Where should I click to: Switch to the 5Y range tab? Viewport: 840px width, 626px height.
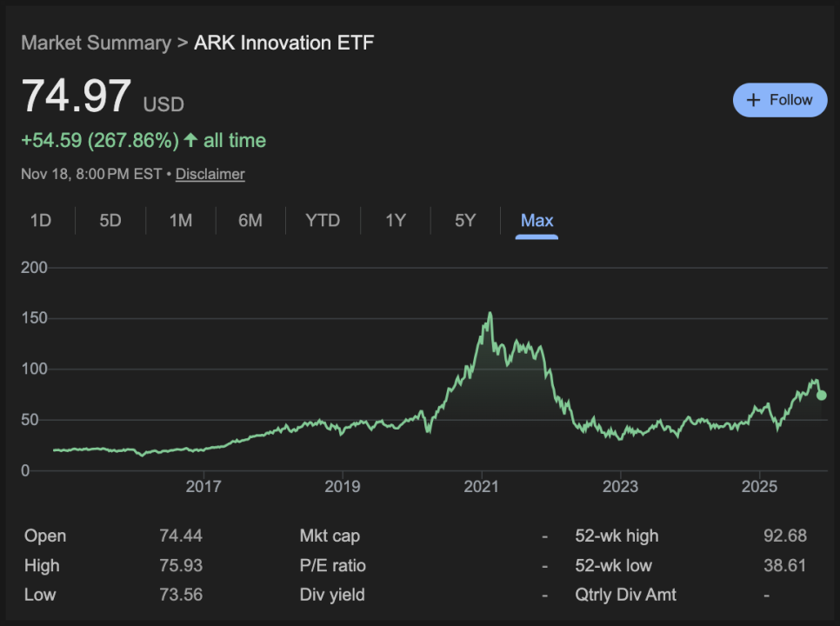tap(465, 221)
